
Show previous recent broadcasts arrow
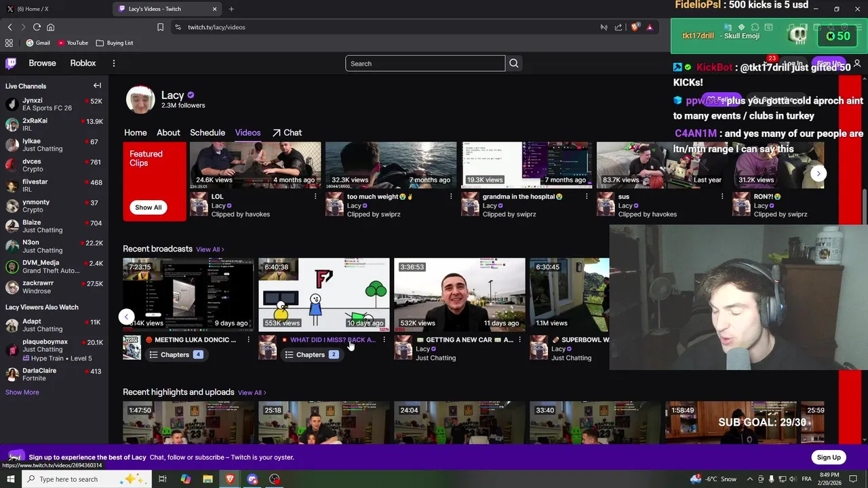point(126,317)
